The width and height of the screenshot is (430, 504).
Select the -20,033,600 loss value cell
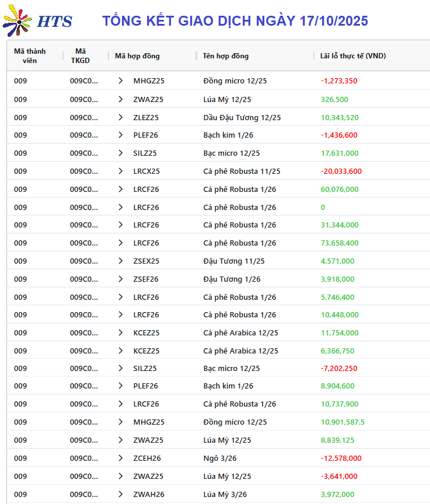click(341, 171)
